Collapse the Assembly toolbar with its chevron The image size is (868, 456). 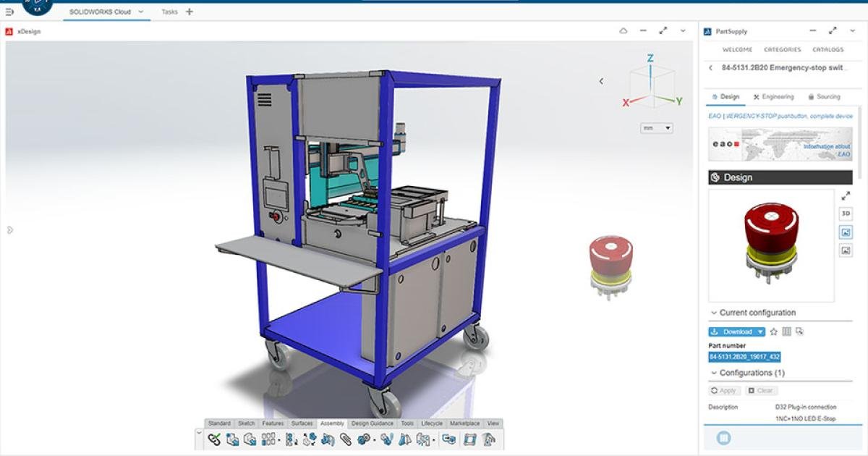[x=199, y=433]
